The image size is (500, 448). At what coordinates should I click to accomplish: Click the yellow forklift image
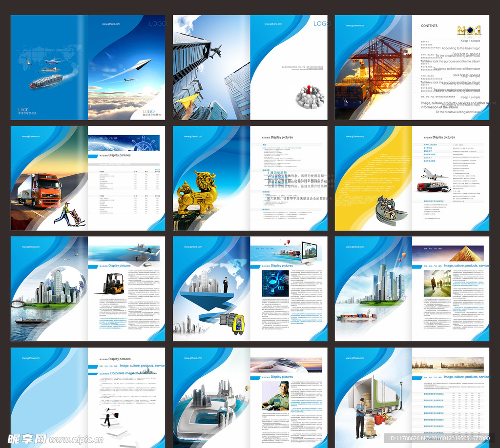113,284
